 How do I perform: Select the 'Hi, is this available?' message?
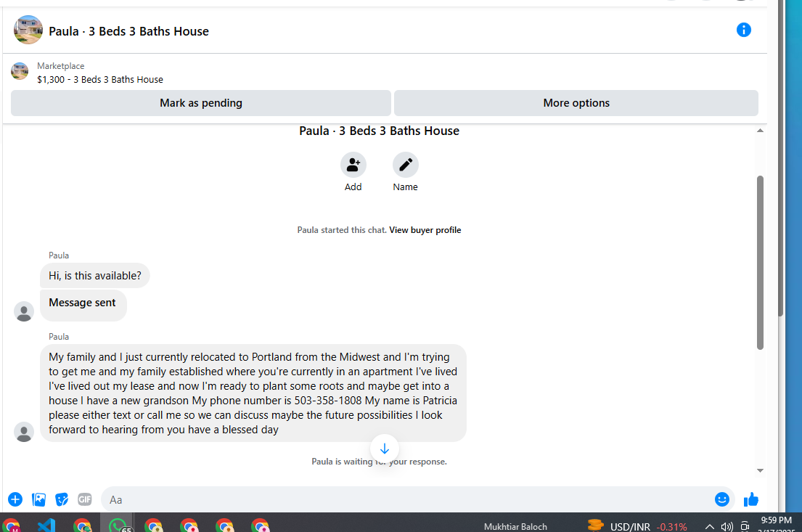[95, 276]
